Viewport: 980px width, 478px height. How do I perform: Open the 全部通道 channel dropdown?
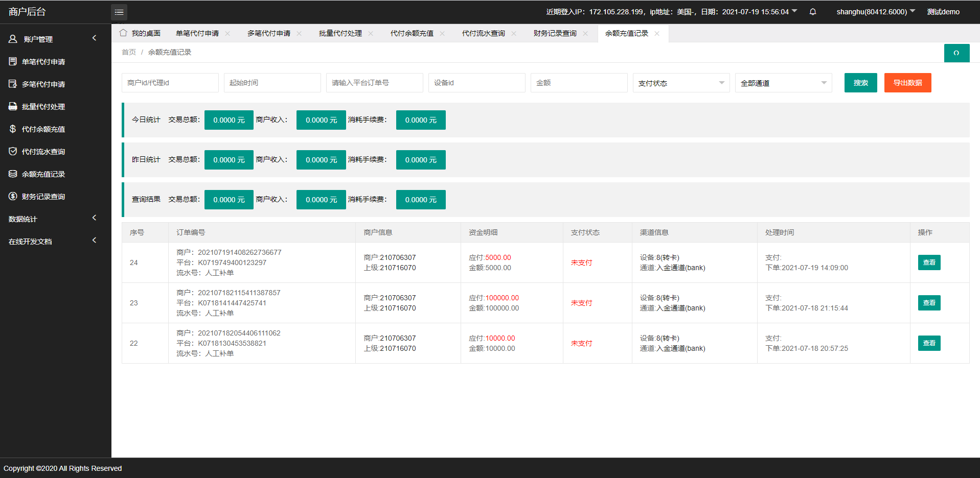point(783,83)
